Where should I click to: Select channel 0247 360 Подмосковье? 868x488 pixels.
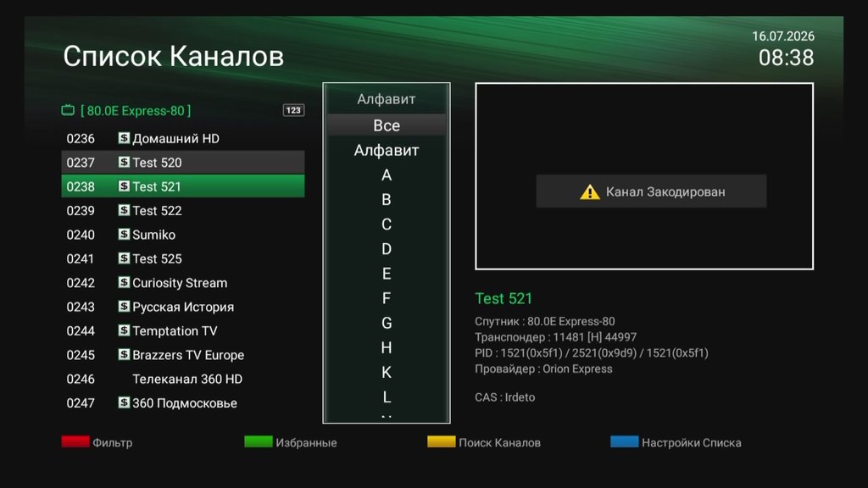[183, 402]
